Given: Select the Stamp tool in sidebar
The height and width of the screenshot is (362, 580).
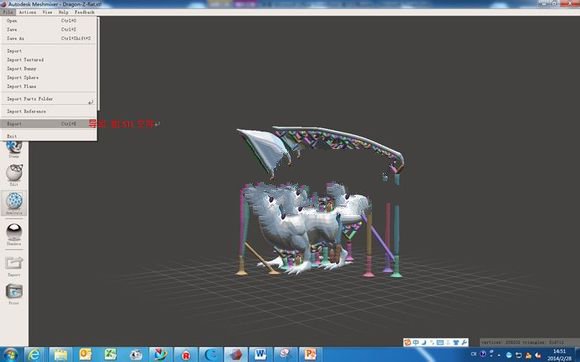Looking at the screenshot, I should tap(14, 148).
